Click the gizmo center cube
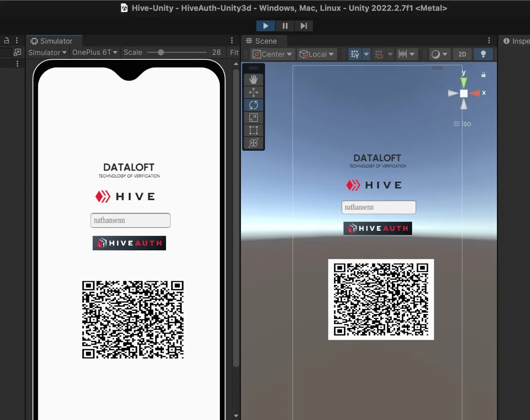 tap(464, 94)
